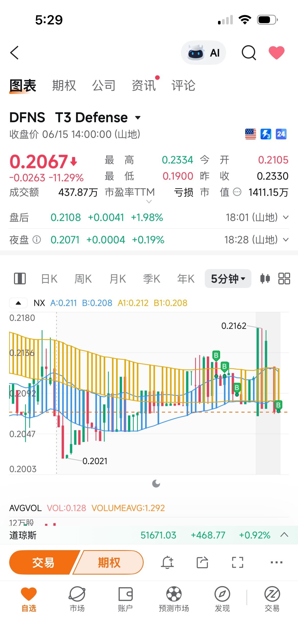Screen dimensions: 298x644
Task: Tap the blue lightning Level 3 icon
Action: click(x=266, y=134)
